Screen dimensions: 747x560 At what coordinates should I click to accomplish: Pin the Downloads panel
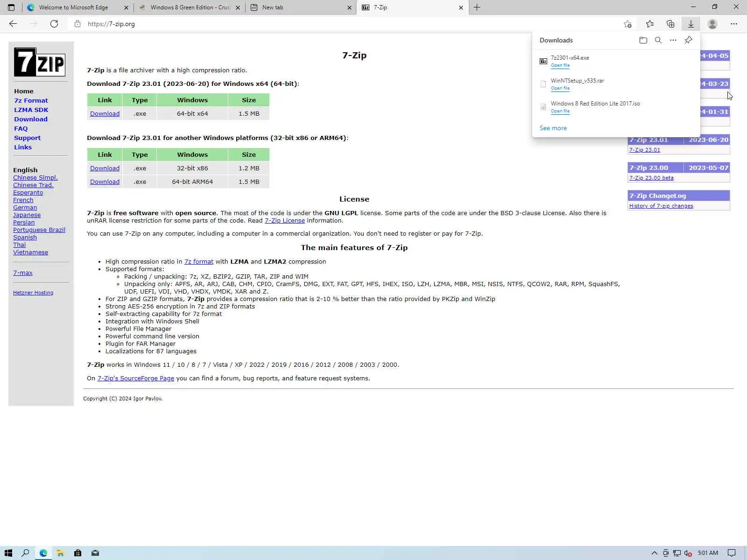(x=688, y=40)
